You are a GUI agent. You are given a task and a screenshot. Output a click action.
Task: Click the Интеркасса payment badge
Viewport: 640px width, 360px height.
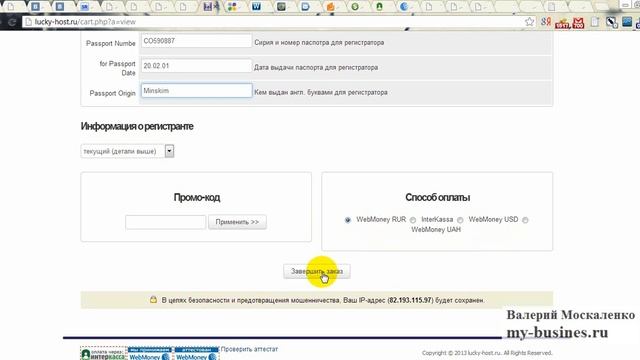[x=104, y=354]
